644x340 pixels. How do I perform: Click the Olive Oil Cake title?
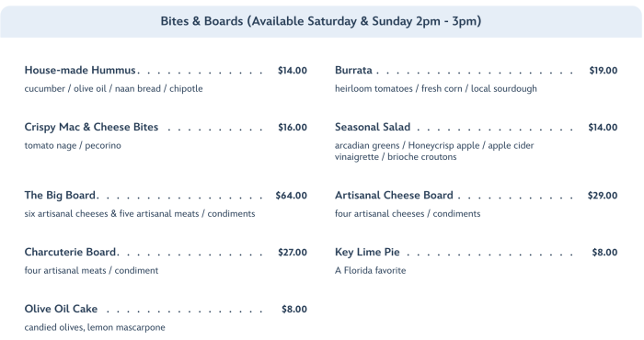[x=61, y=309]
